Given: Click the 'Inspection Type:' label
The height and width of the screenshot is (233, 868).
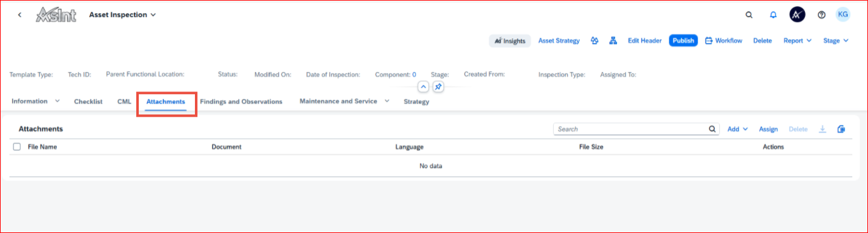Looking at the screenshot, I should tap(561, 75).
